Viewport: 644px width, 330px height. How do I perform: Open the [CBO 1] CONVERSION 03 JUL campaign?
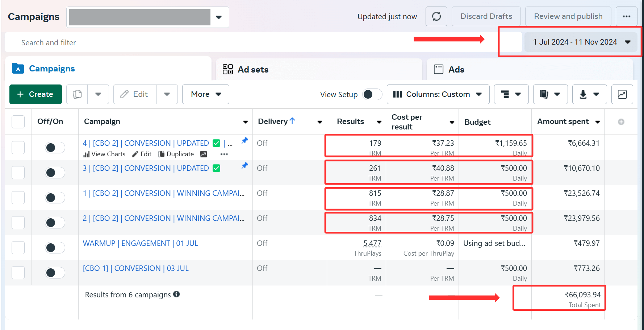tap(135, 268)
